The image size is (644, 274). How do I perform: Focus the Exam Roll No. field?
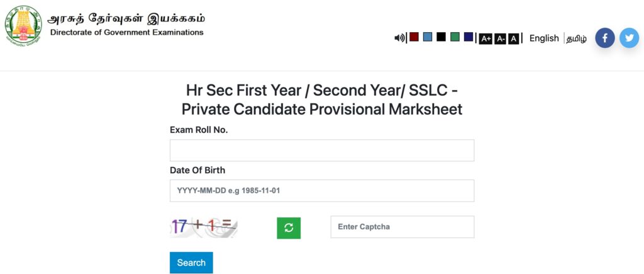(322, 150)
